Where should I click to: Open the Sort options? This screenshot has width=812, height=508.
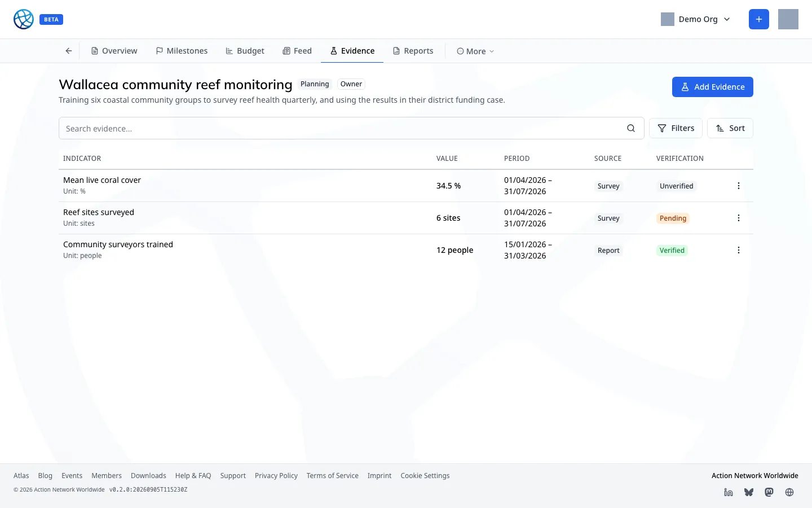730,128
